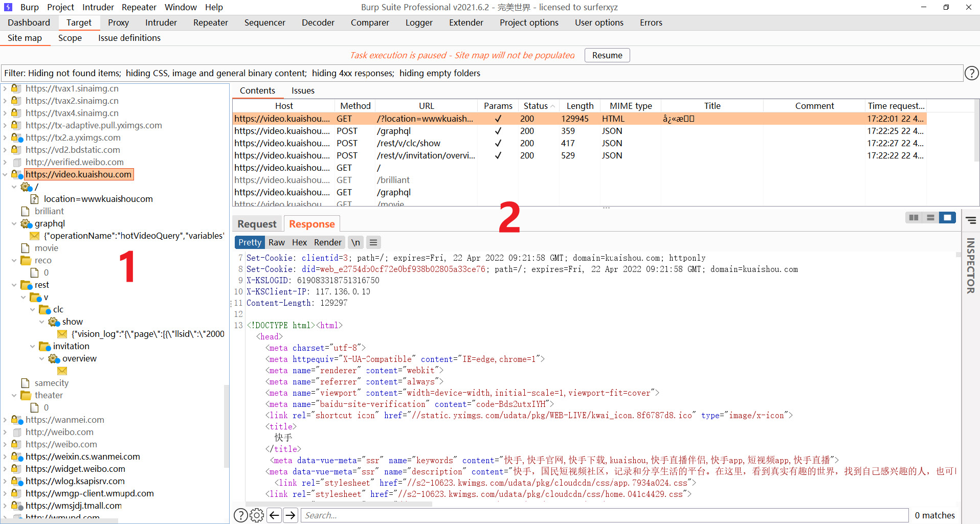Click the clc folder icon
Viewport: 980px width, 524px height.
click(44, 309)
